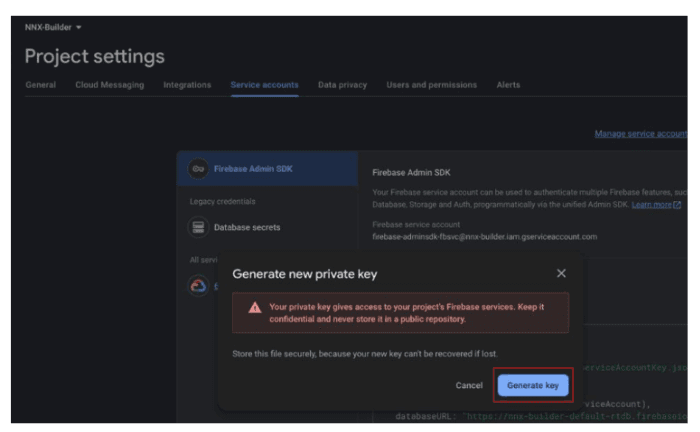Switch to Users and permissions tab
Screen dimensions: 700x432
[431, 85]
